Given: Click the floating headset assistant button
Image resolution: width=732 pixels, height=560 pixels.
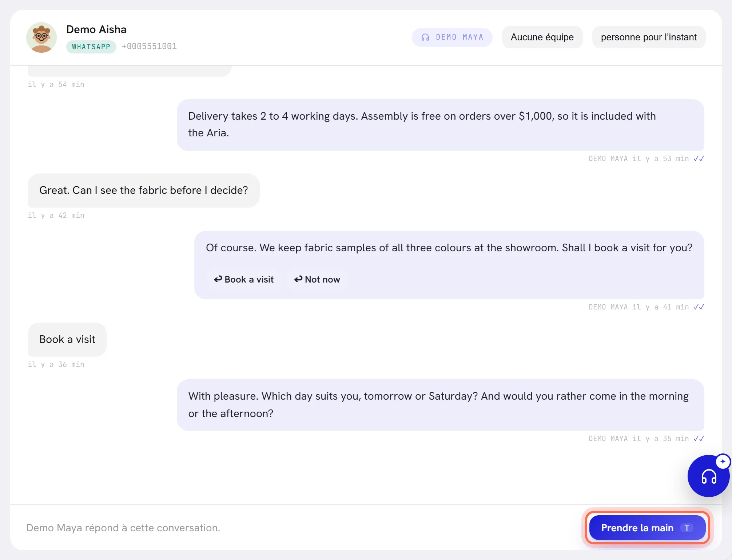Looking at the screenshot, I should click(708, 476).
